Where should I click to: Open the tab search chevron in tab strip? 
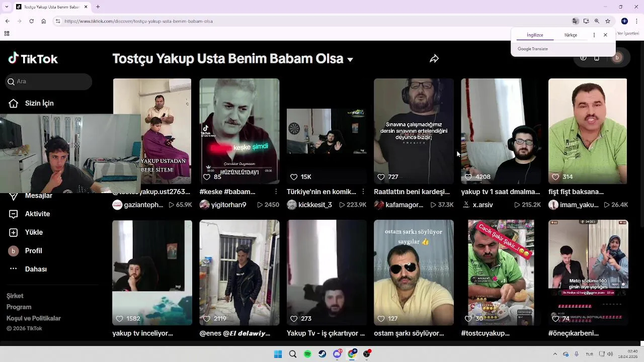click(6, 7)
